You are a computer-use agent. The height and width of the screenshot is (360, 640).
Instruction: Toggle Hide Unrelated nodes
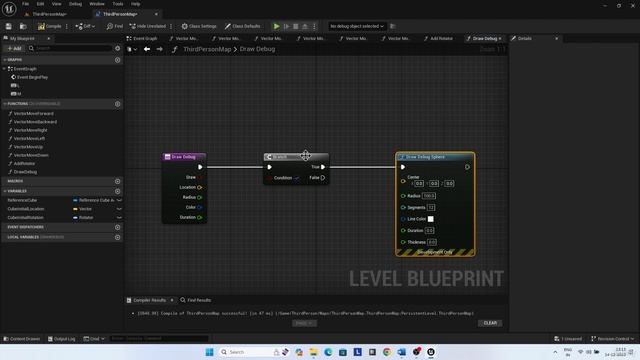tap(147, 26)
